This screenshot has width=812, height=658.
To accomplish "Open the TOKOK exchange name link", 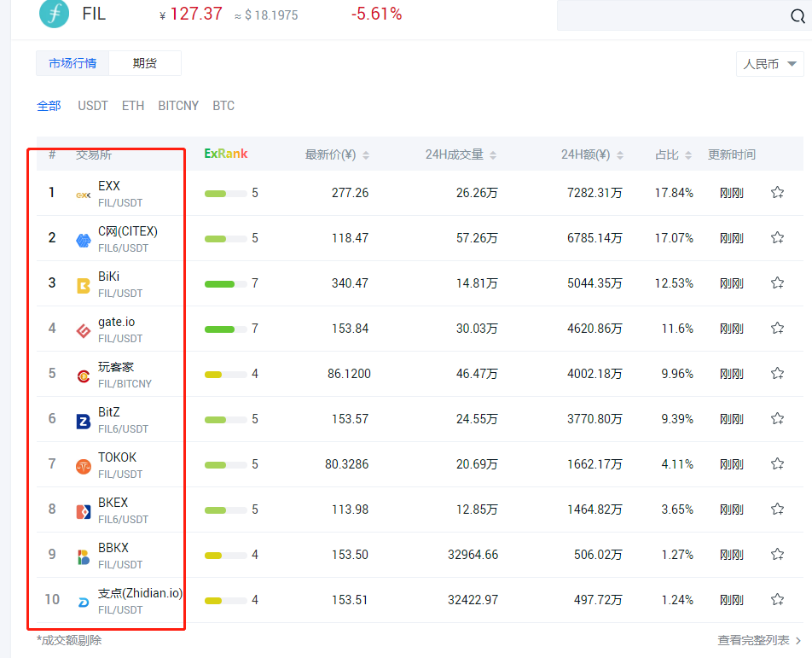I will 118,457.
